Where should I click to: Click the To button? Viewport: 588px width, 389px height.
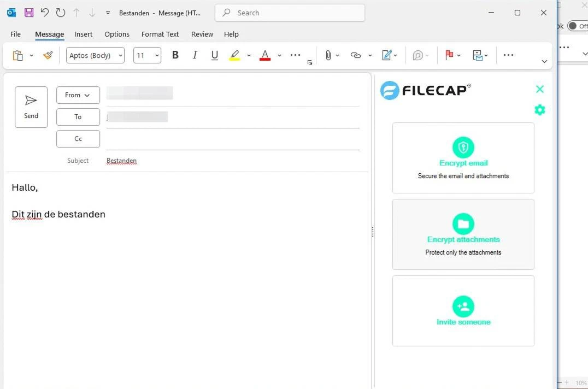pyautogui.click(x=78, y=117)
